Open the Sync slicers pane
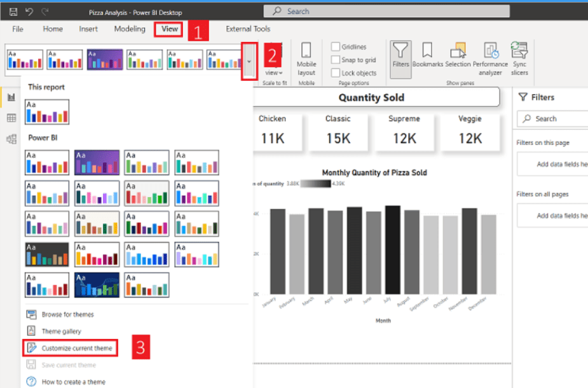This screenshot has width=588, height=388. (x=519, y=57)
